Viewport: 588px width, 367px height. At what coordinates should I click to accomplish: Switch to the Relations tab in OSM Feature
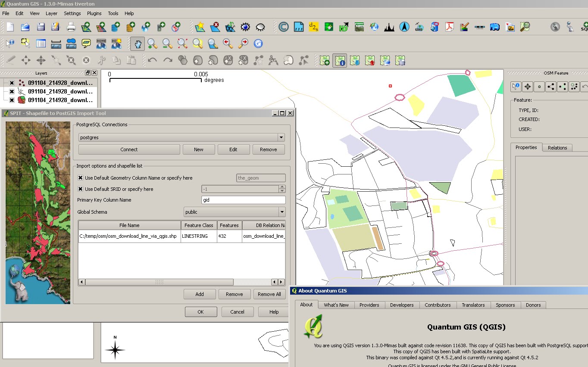pos(557,148)
